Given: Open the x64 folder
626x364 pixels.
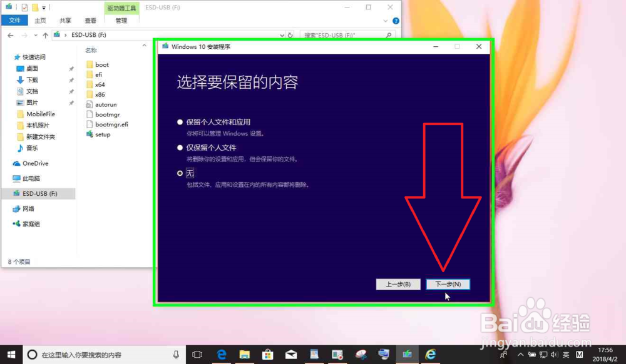Looking at the screenshot, I should pos(98,84).
